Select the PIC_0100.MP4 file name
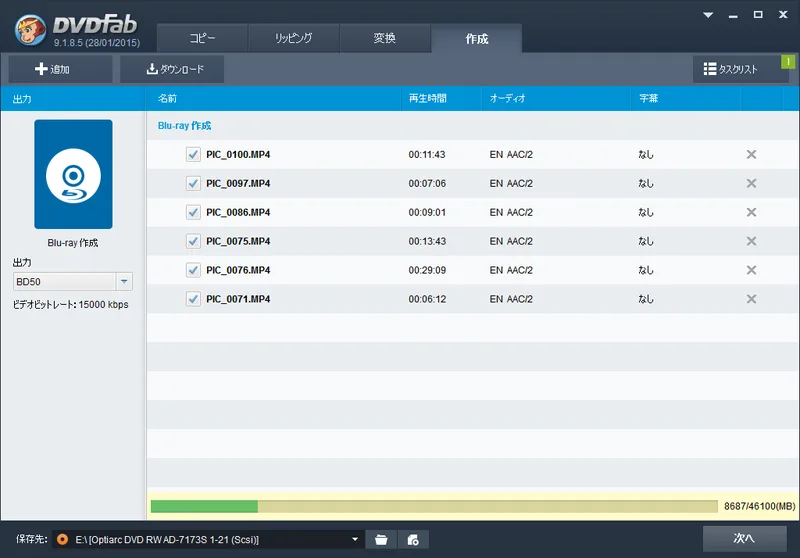Viewport: 800px width, 558px height. point(238,155)
